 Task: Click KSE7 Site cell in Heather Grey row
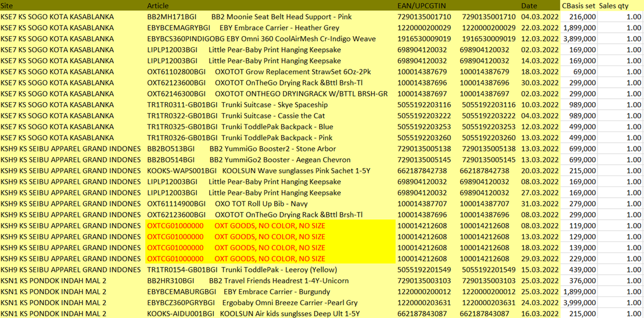58,28
